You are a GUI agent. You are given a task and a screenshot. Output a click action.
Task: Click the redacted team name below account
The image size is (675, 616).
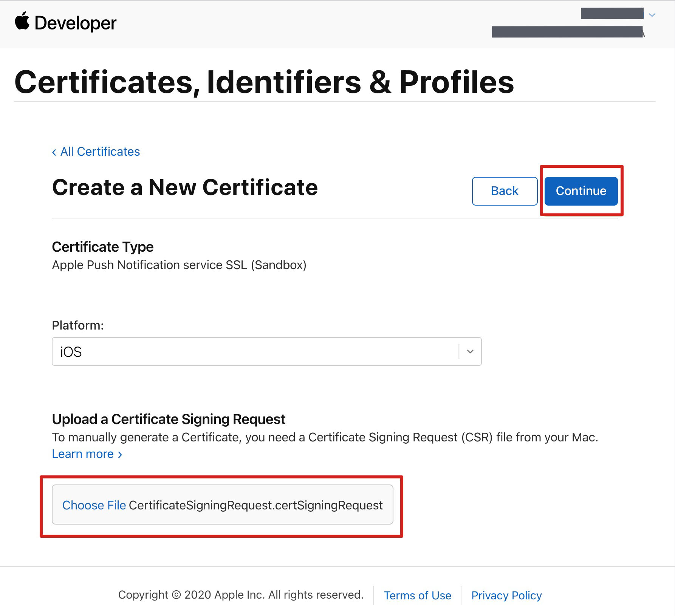[x=567, y=32]
